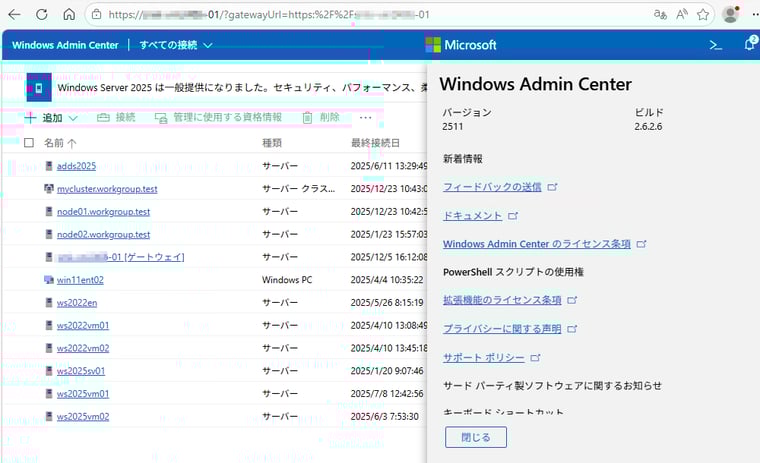Image resolution: width=760 pixels, height=463 pixels.
Task: Click the Windows Server 2025 banner icon
Action: click(x=39, y=88)
